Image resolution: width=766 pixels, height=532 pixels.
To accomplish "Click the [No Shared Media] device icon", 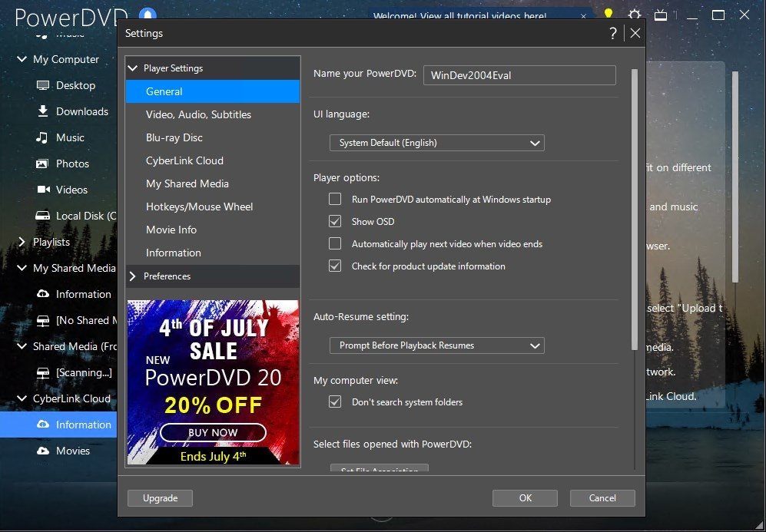I will click(x=43, y=321).
